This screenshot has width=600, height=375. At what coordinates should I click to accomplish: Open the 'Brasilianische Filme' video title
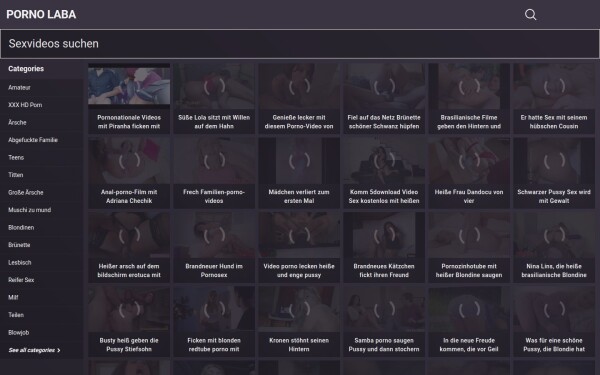click(469, 122)
